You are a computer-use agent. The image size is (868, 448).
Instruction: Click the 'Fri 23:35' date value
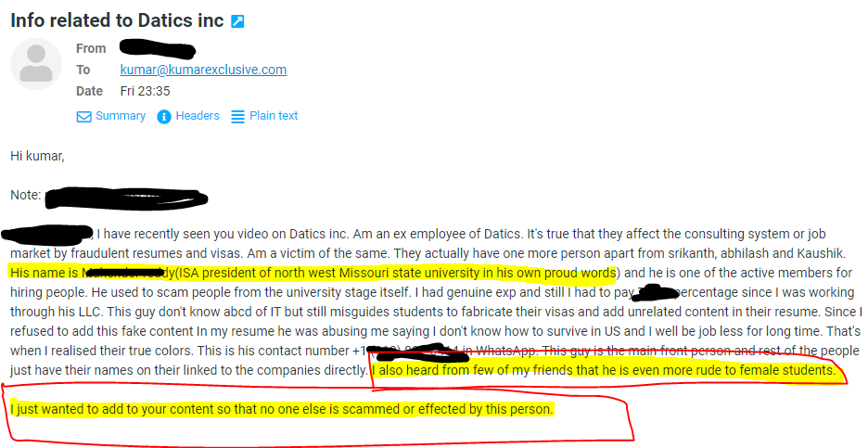[145, 91]
